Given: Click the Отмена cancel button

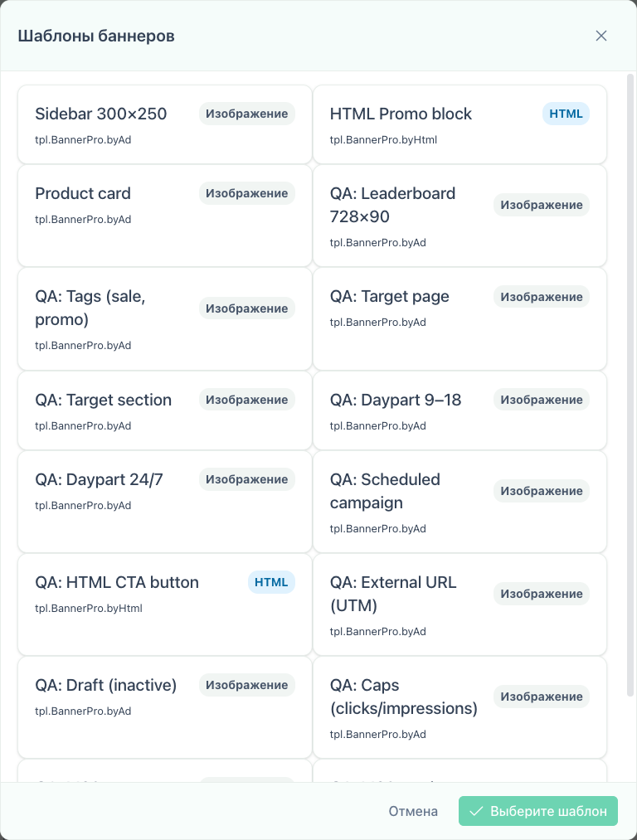Looking at the screenshot, I should tap(413, 811).
